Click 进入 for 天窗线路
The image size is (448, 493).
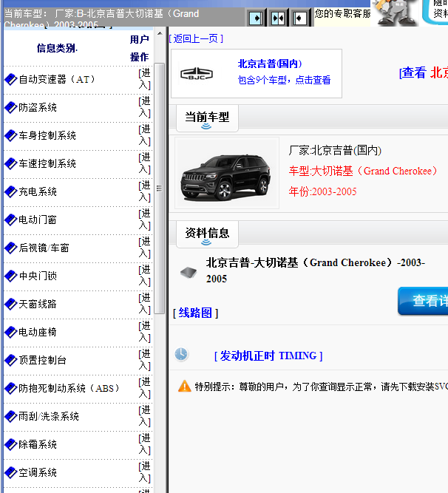click(145, 304)
